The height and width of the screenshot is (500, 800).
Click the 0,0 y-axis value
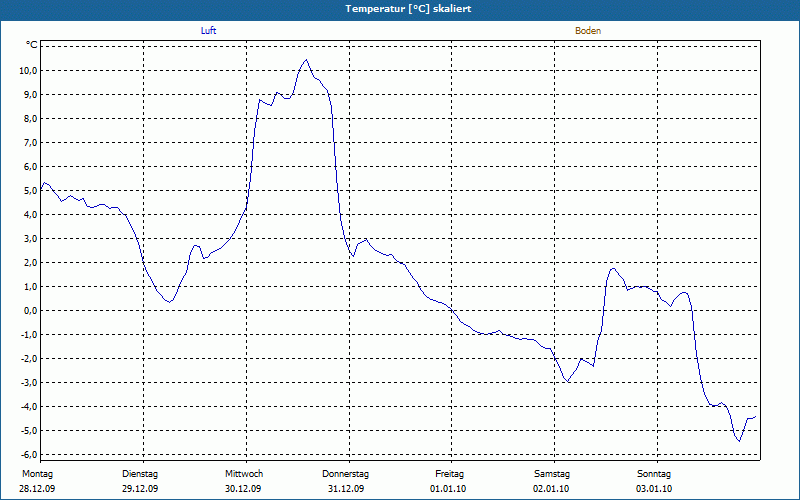[30, 310]
